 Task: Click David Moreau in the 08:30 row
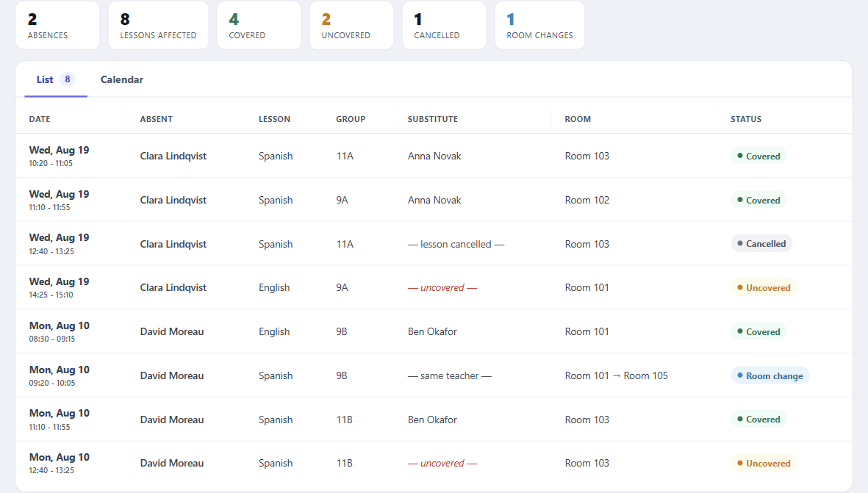[x=171, y=331]
